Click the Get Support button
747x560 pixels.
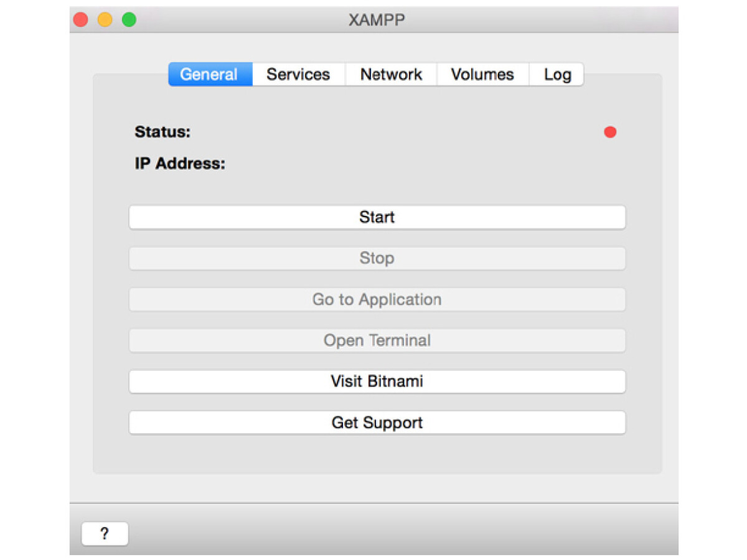(x=377, y=422)
